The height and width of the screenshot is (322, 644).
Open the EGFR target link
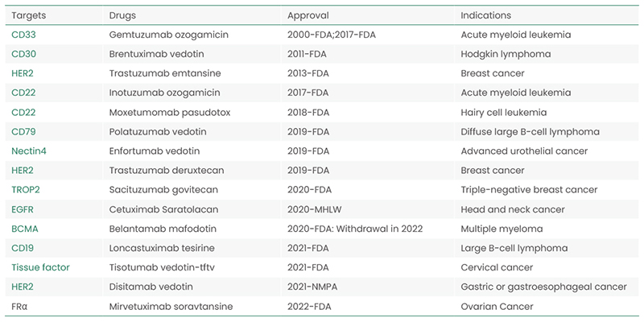[23, 209]
